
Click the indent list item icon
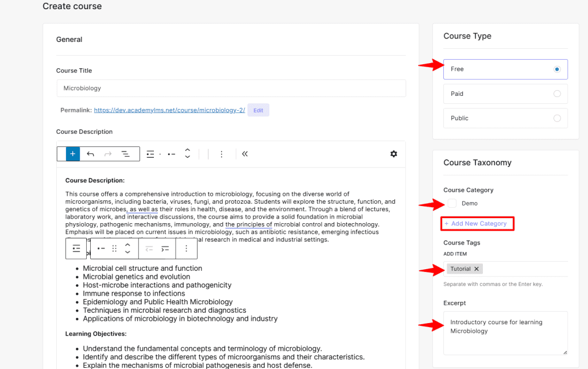pos(165,248)
